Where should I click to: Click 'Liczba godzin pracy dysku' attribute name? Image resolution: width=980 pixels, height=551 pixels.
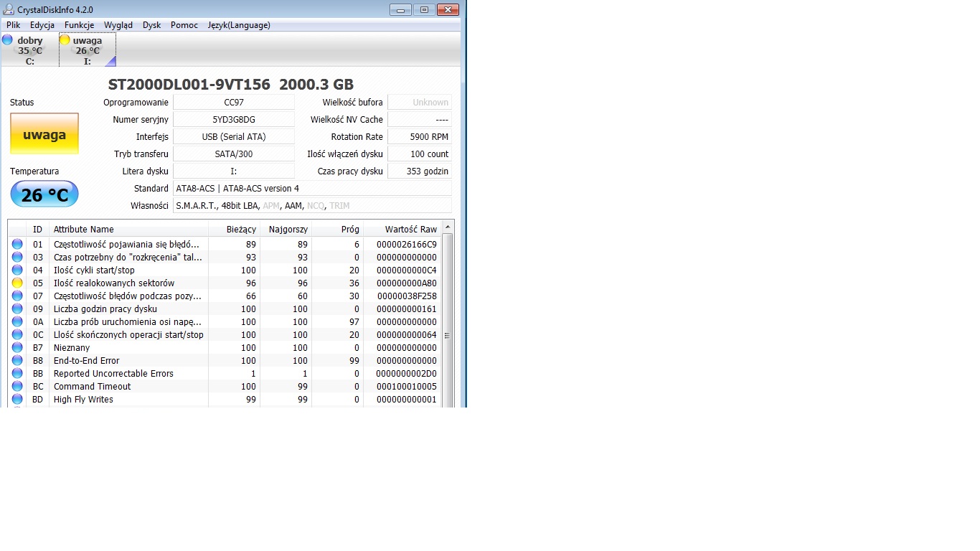pos(105,309)
